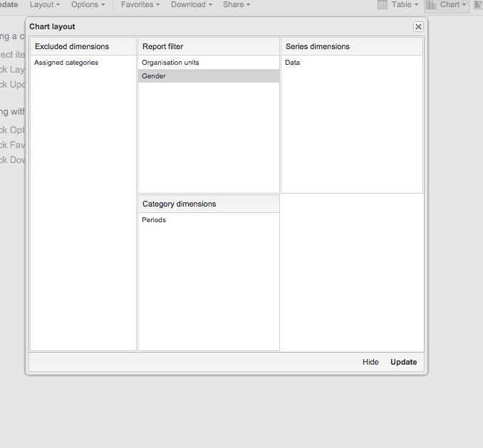The width and height of the screenshot is (483, 448).
Task: Open the Download menu
Action: coord(191,5)
